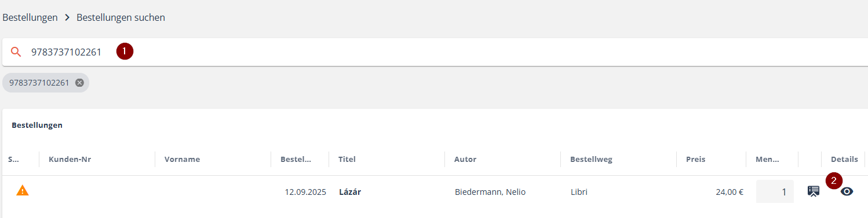Click the 9783737102261 chip label
Image resolution: width=868 pixels, height=218 pixels.
pyautogui.click(x=39, y=83)
